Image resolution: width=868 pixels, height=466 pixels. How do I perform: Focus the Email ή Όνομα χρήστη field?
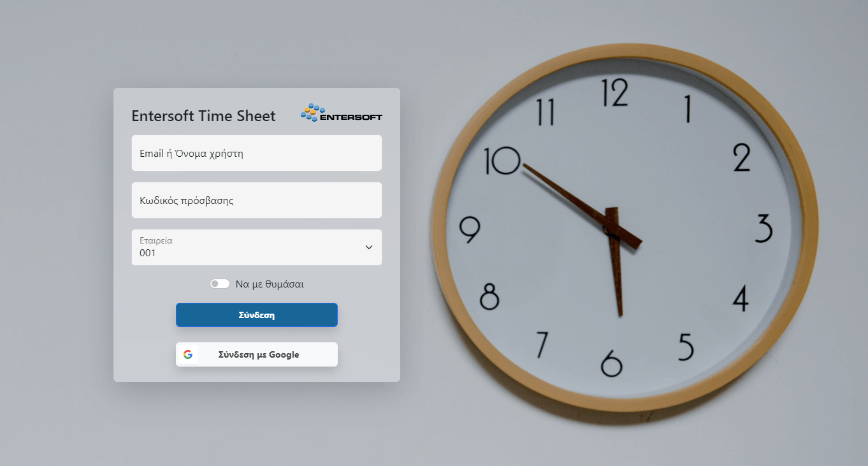(x=257, y=153)
